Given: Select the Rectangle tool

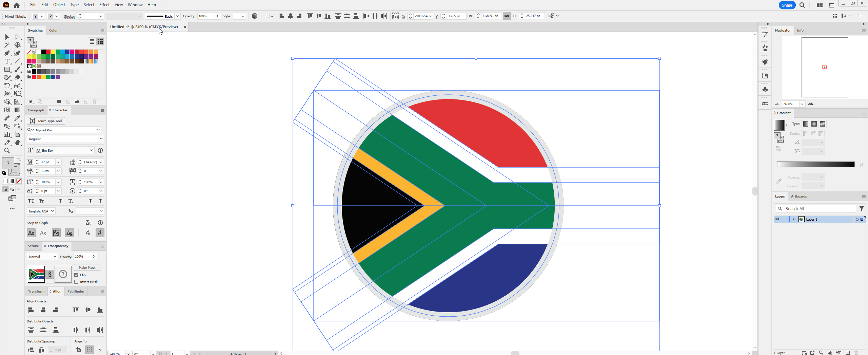Looking at the screenshot, I should pyautogui.click(x=7, y=69).
